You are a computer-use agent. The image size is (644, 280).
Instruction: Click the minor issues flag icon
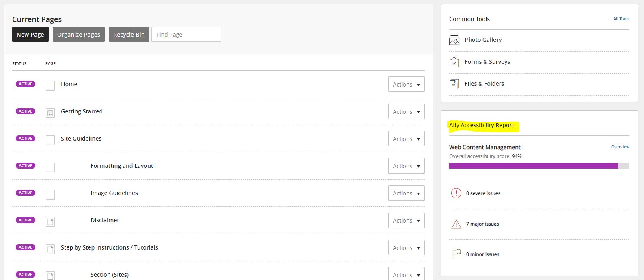coord(456,254)
